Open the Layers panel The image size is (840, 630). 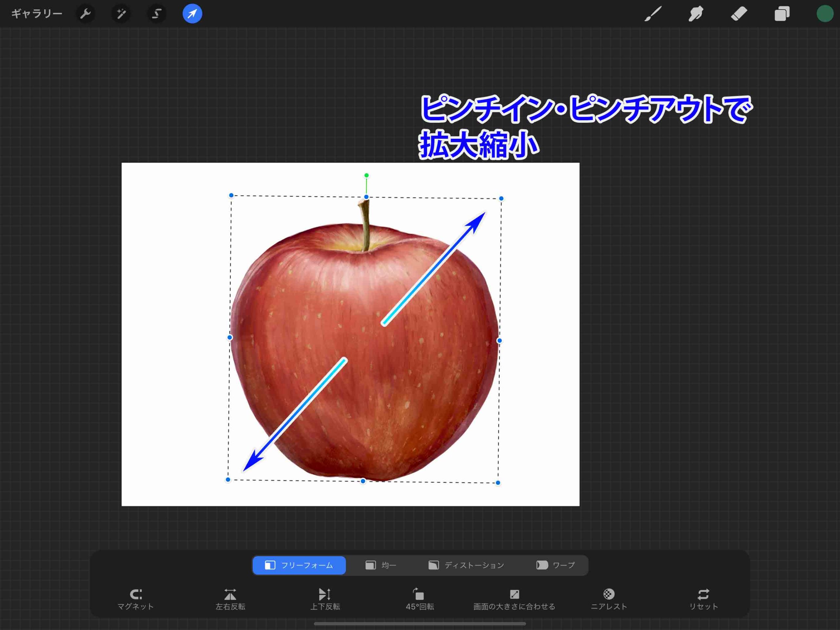tap(782, 14)
